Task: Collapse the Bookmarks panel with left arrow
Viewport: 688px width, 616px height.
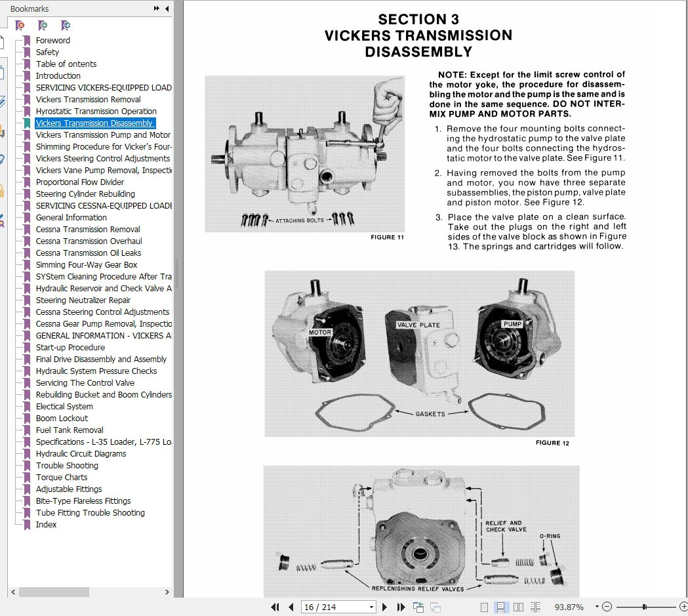Action: (167, 9)
